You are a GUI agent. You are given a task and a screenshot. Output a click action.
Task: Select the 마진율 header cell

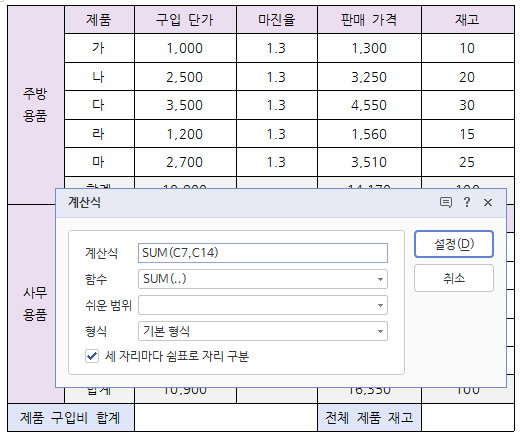[x=277, y=20]
